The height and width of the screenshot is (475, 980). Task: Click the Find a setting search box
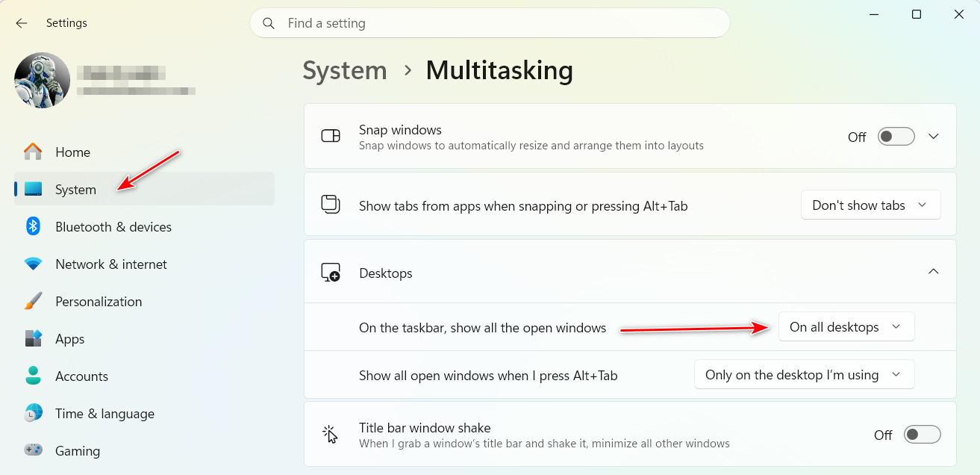[x=490, y=23]
